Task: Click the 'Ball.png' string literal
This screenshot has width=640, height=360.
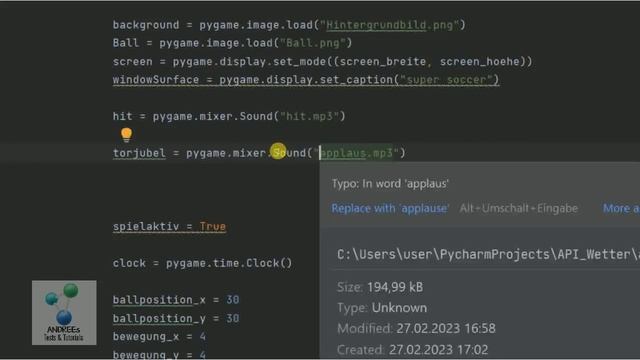Action: pos(313,43)
